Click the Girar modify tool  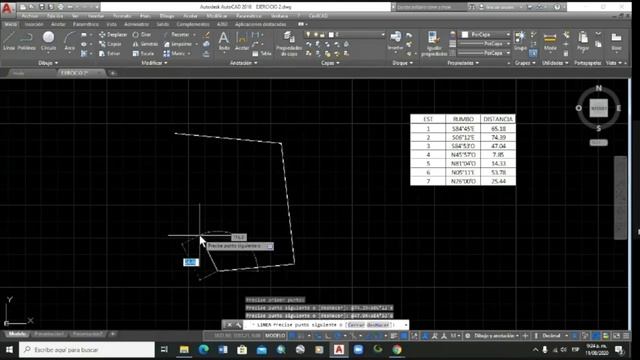tap(142, 35)
